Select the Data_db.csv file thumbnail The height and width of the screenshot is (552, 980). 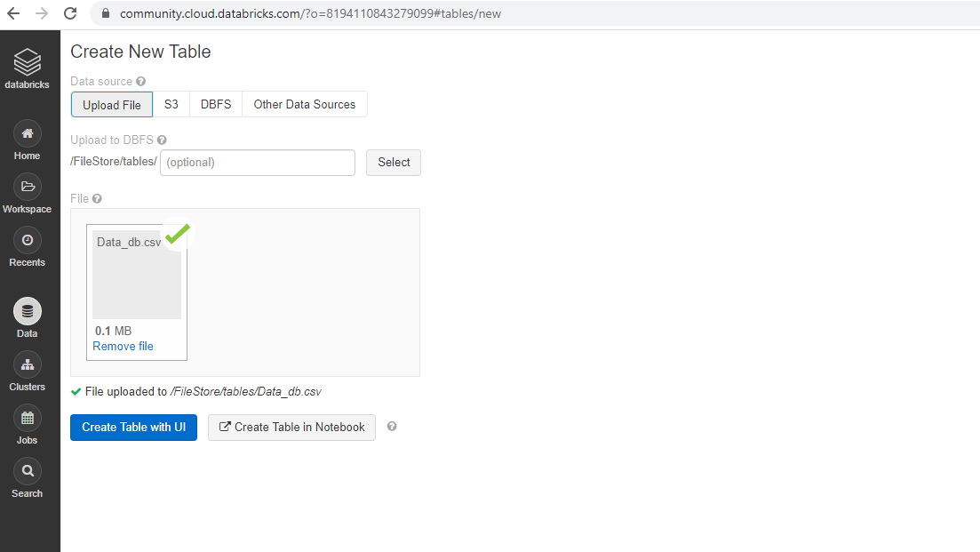click(137, 275)
